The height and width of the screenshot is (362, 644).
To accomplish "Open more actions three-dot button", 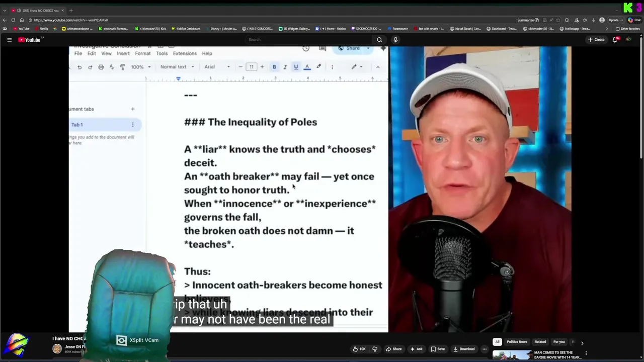I will point(485,349).
